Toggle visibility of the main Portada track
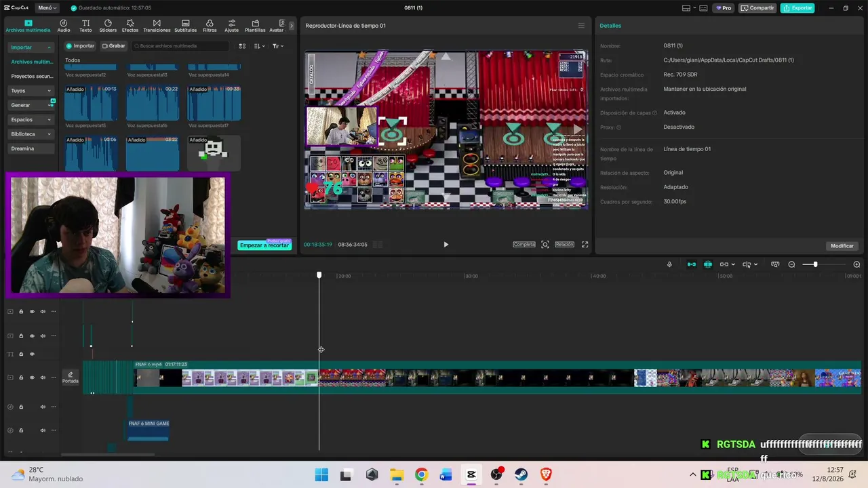868x488 pixels. 32,378
